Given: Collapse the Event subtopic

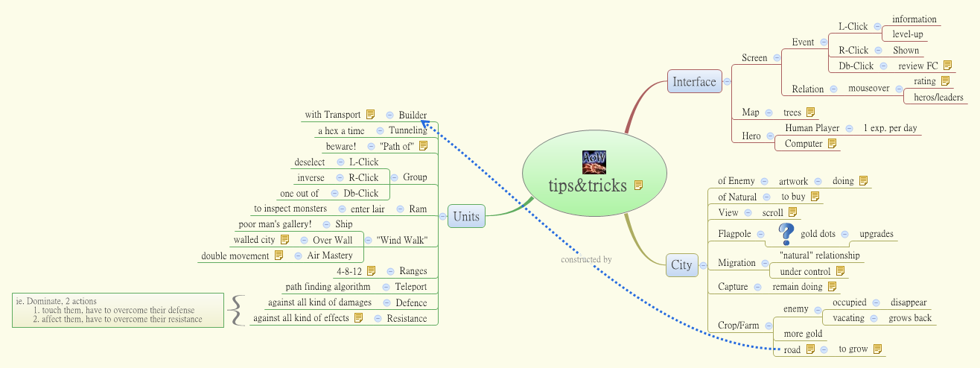Looking at the screenshot, I should tap(824, 42).
